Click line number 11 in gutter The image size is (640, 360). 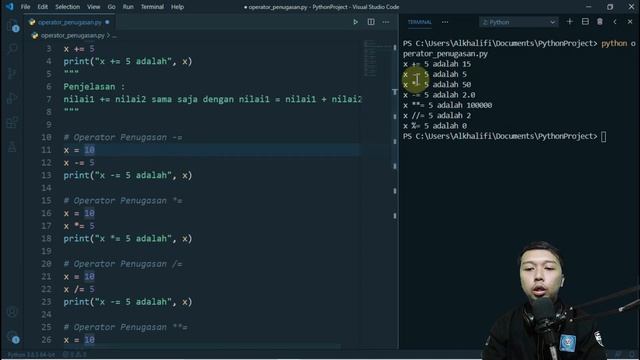(47, 150)
